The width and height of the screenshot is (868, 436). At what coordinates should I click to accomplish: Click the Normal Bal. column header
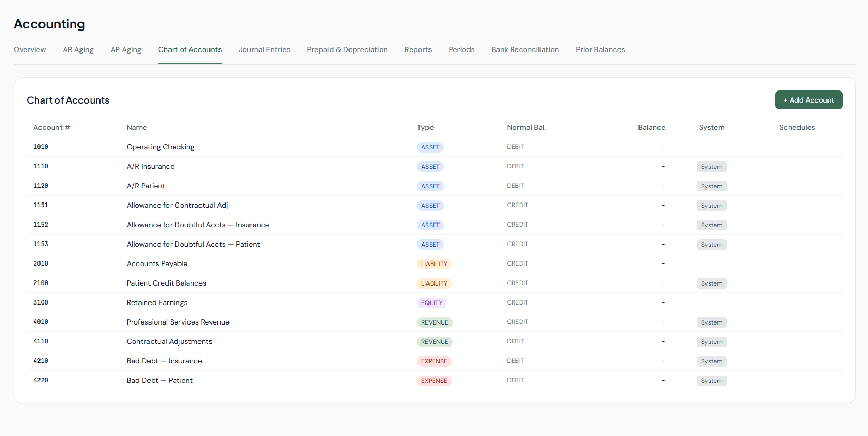pyautogui.click(x=526, y=127)
